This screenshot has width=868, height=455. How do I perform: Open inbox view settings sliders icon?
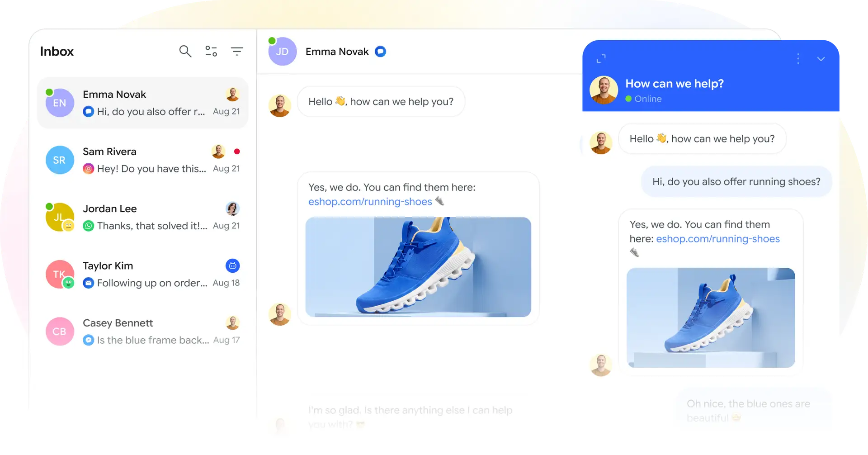(211, 51)
